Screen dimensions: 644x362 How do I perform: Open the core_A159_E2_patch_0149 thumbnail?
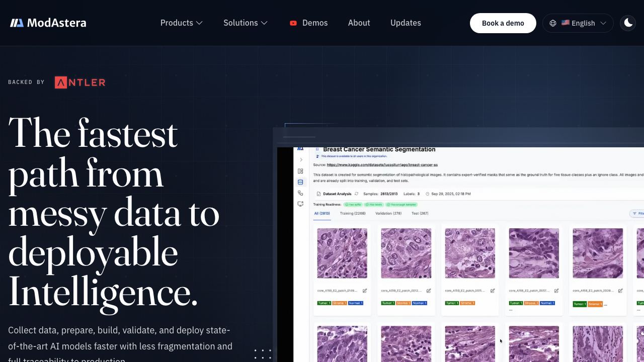pyautogui.click(x=342, y=253)
